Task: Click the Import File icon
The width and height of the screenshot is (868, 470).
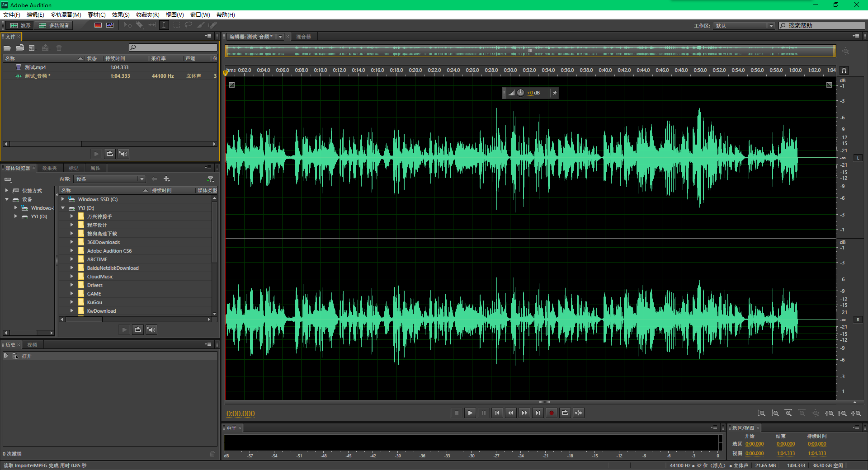Action: 20,47
